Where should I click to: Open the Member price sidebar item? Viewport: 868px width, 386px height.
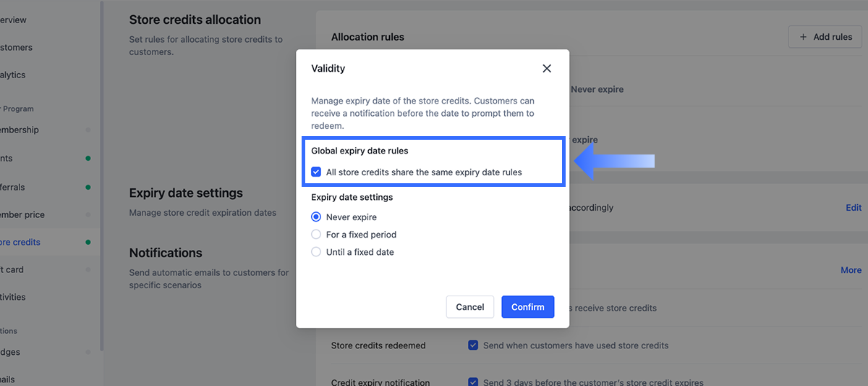tap(22, 214)
